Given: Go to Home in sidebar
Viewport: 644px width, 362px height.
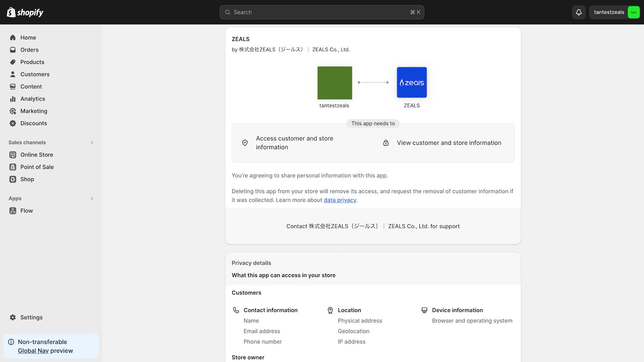Looking at the screenshot, I should point(28,37).
